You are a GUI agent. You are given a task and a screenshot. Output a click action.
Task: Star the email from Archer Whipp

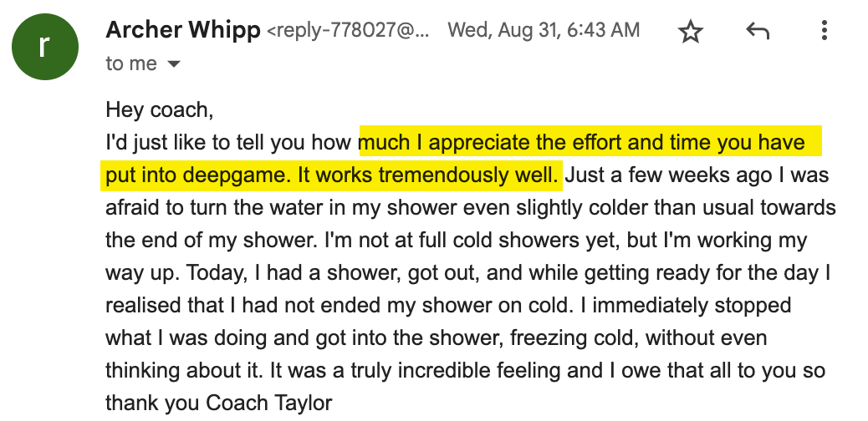point(691,32)
